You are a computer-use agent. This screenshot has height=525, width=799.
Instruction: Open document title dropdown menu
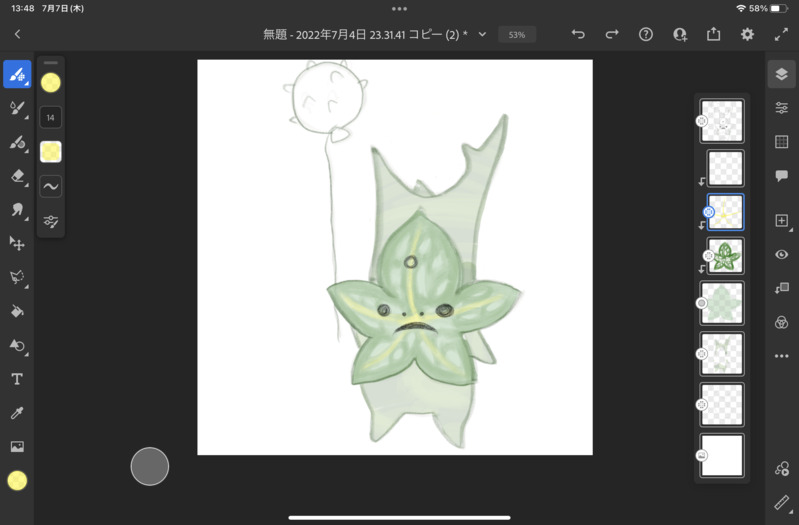(482, 35)
